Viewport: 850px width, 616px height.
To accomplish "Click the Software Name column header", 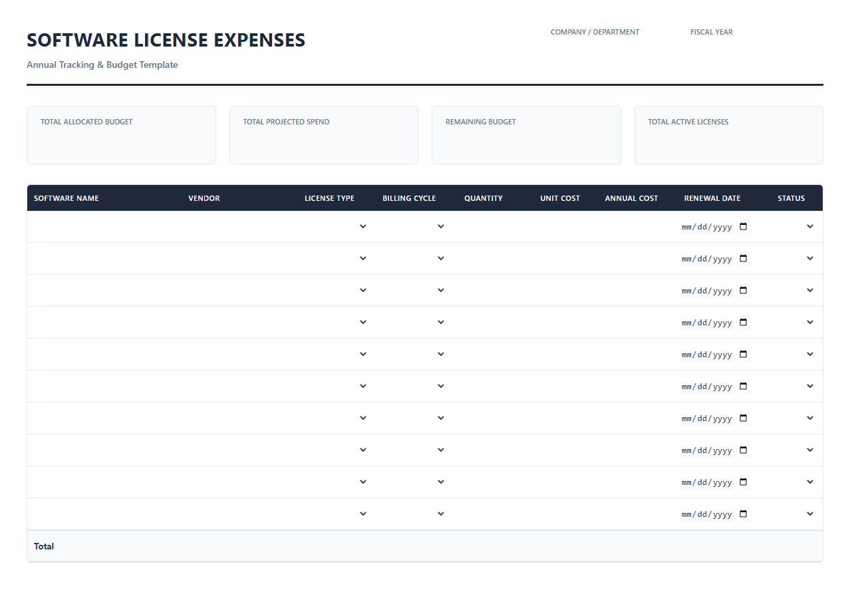I will [67, 198].
